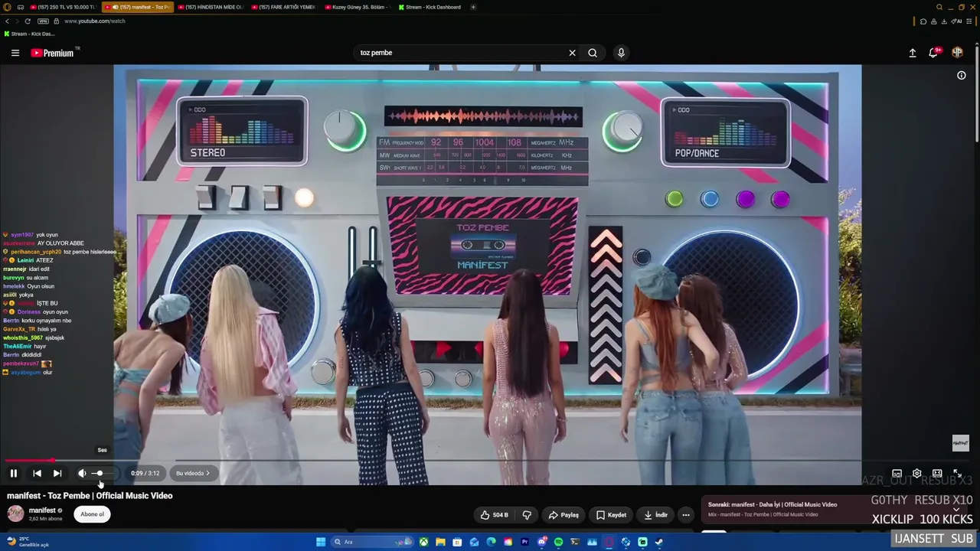Toggle subtitles on the video player

pyautogui.click(x=897, y=473)
